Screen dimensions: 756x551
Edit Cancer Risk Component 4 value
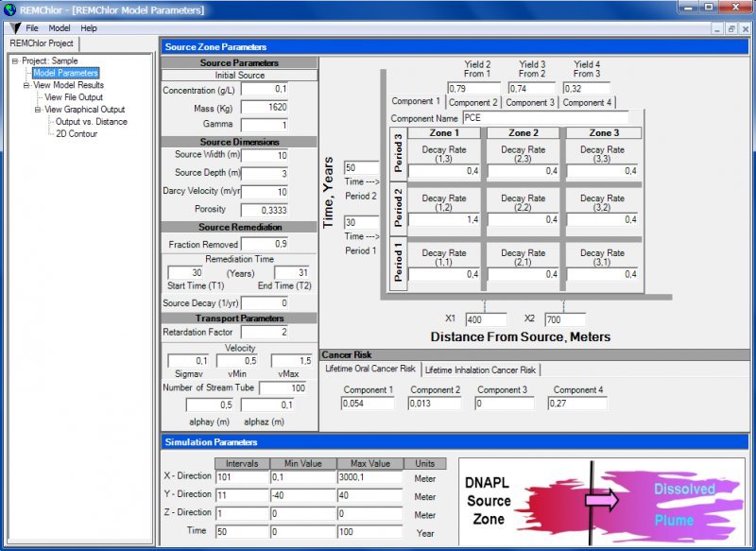pyautogui.click(x=577, y=404)
